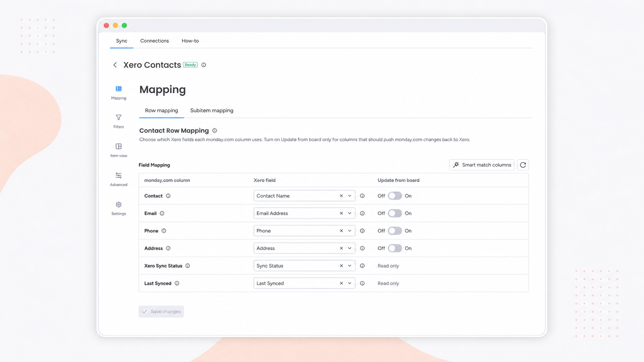Refresh field mapping with the reload icon

523,165
